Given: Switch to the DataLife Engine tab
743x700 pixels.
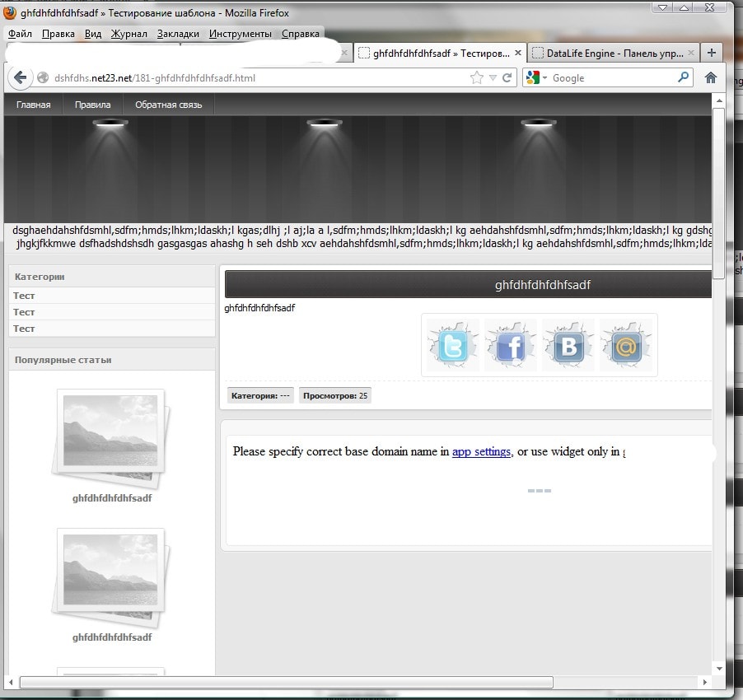Looking at the screenshot, I should click(x=613, y=53).
